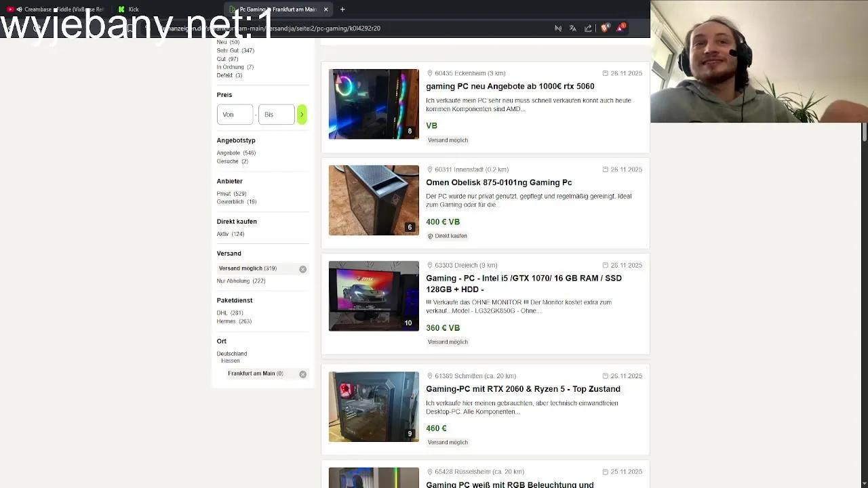868x488 pixels.
Task: Filter by condition 'Neu (50)'
Action: [x=228, y=42]
